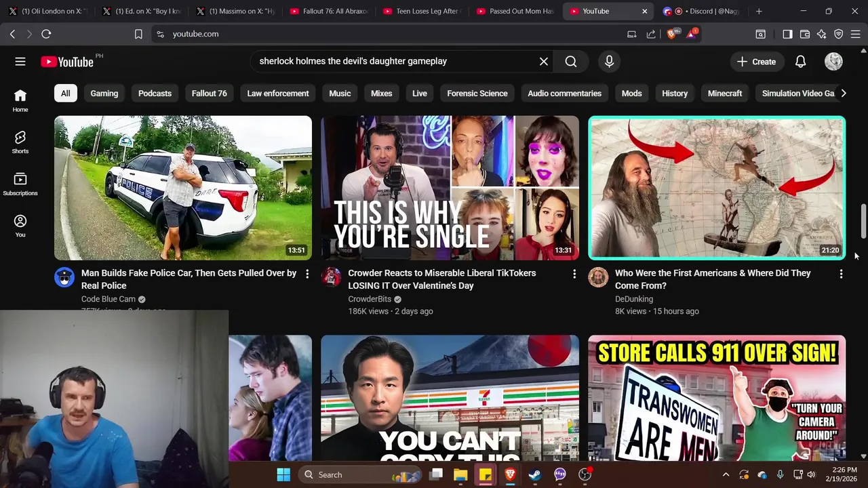
Task: Bookmark this page in the address bar
Action: (x=138, y=34)
